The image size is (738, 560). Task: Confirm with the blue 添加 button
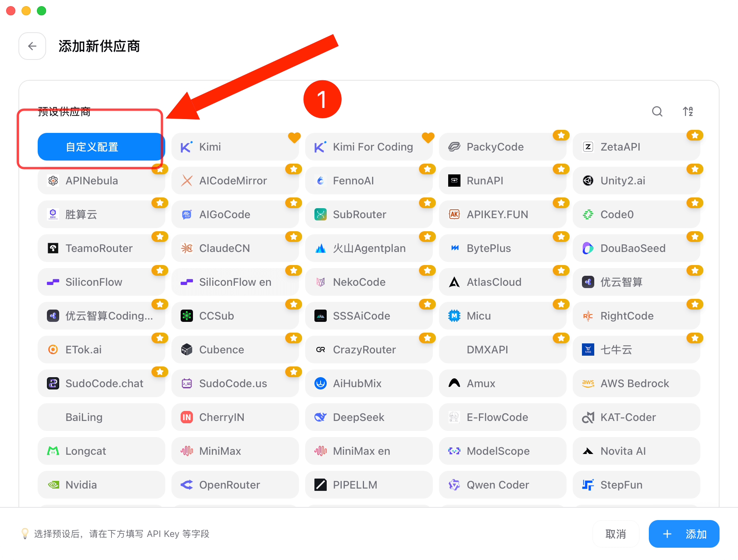click(684, 534)
